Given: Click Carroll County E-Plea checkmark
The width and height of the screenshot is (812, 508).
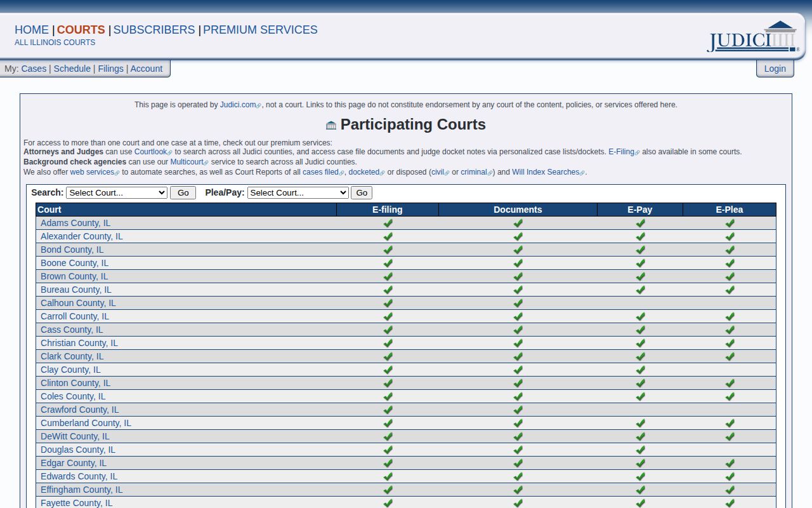Looking at the screenshot, I should point(730,316).
